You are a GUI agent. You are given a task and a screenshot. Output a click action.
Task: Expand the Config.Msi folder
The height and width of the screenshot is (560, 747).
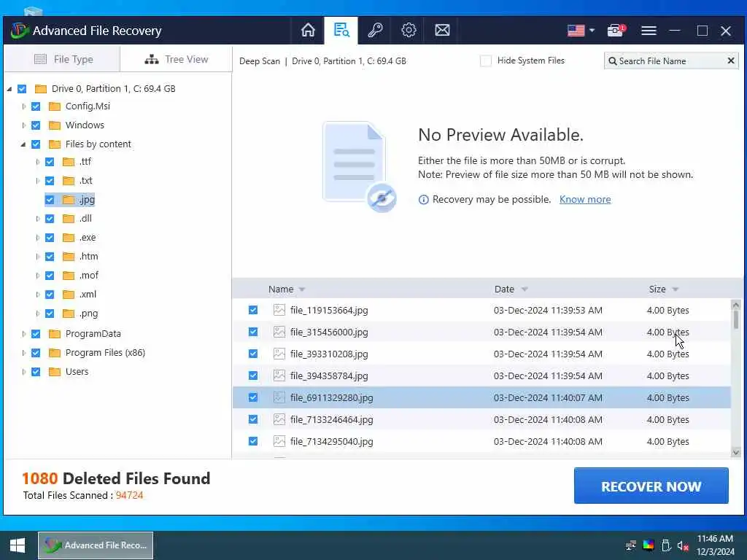23,106
